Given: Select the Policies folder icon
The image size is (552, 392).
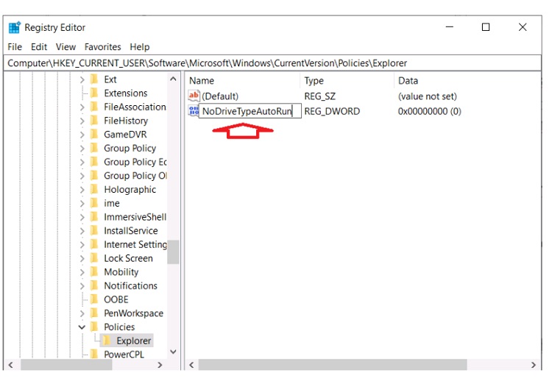Looking at the screenshot, I should click(94, 327).
